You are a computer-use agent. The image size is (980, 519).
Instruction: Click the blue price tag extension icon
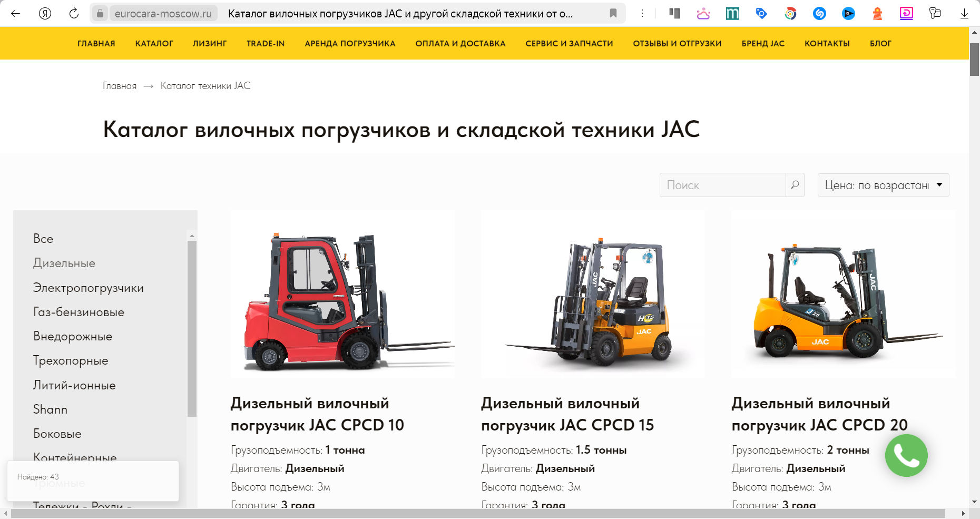(x=761, y=13)
